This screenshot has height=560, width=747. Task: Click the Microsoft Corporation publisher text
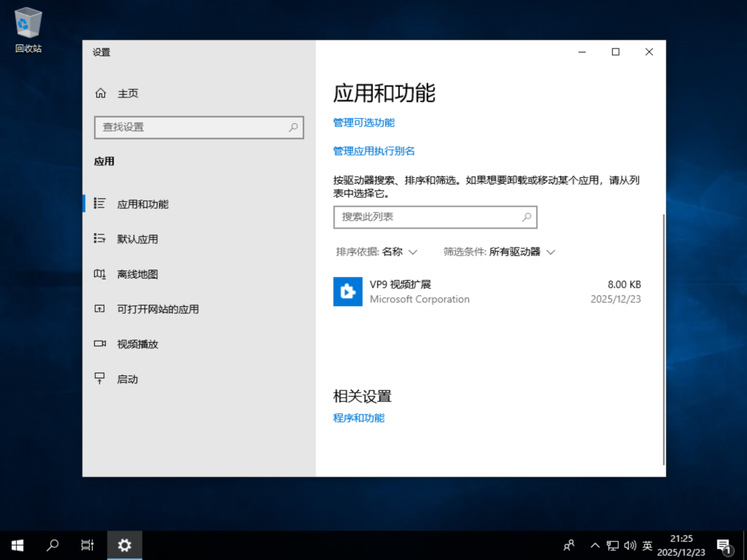tap(420, 299)
